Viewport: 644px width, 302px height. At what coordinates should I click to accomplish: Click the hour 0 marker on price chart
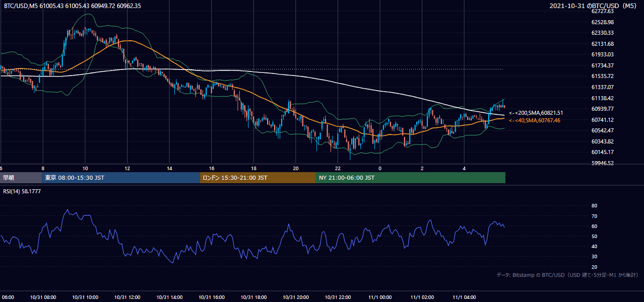pyautogui.click(x=379, y=168)
